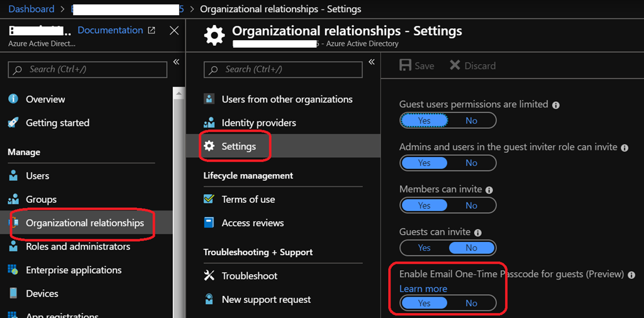Click the Discard X icon
Viewport: 644px width, 318px height.
pyautogui.click(x=455, y=65)
